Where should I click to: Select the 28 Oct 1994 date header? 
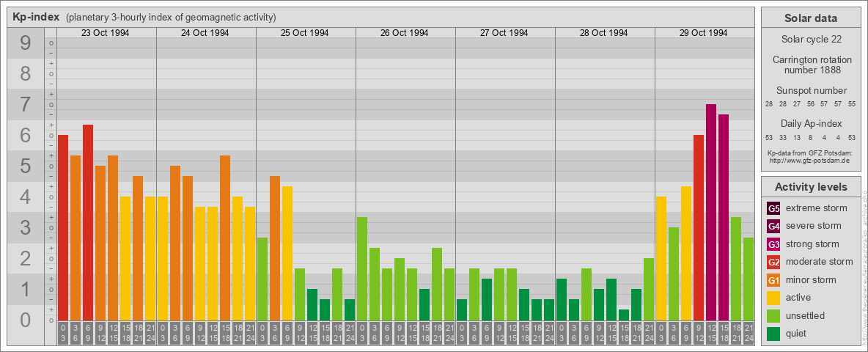(x=603, y=33)
